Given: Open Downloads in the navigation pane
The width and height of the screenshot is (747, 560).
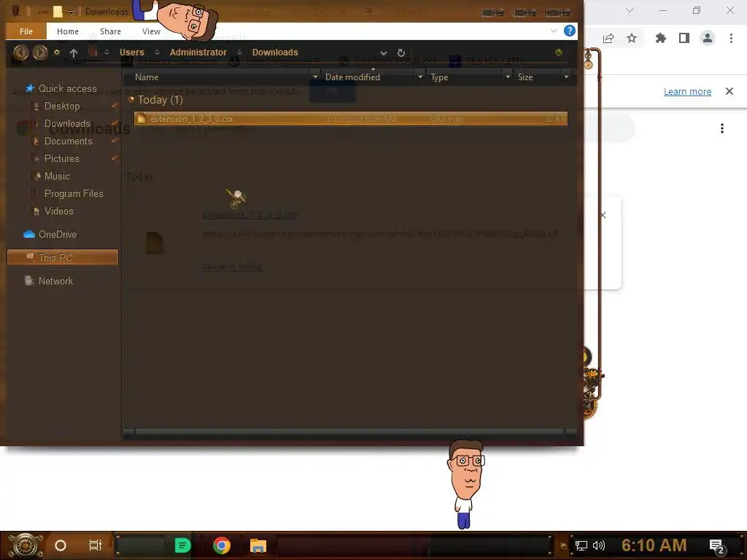Looking at the screenshot, I should coord(67,123).
